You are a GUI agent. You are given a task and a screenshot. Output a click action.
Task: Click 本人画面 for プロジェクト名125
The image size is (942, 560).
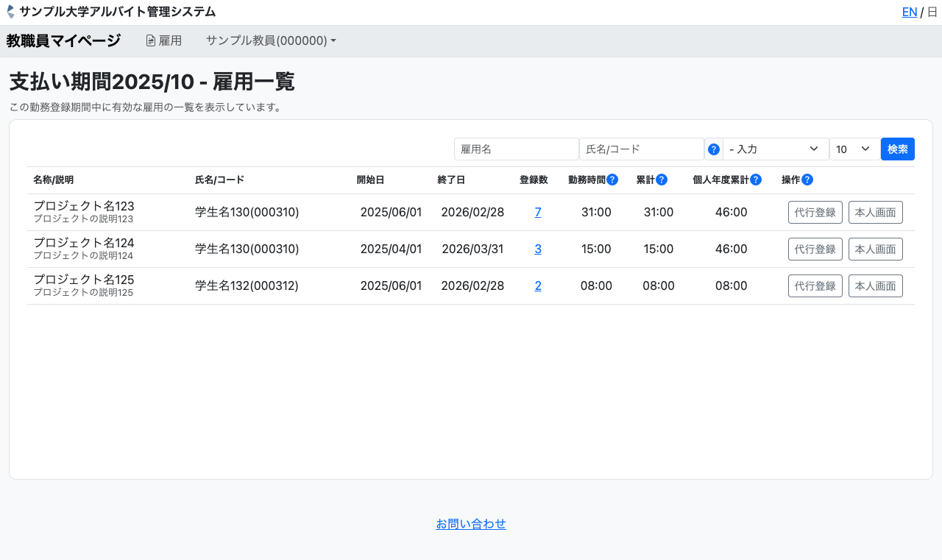point(875,286)
